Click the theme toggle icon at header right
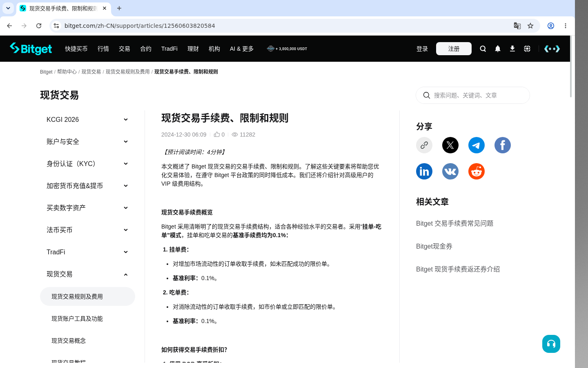588x368 pixels. [552, 49]
